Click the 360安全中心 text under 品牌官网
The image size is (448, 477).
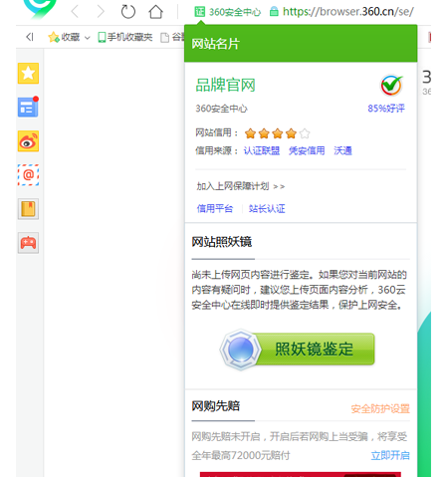pos(221,109)
